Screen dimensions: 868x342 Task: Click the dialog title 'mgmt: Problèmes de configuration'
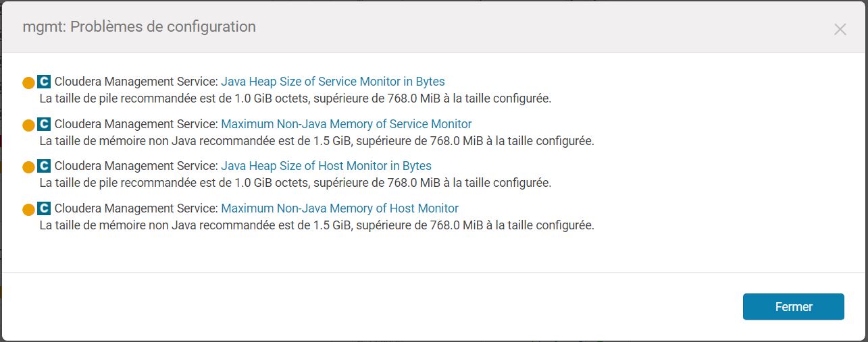(139, 27)
